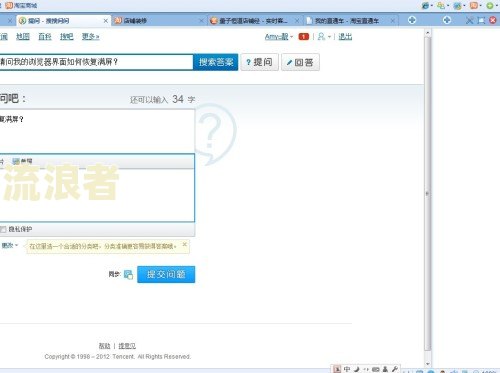Click the 帮助 help link in footer
Image resolution: width=500 pixels, height=373 pixels.
[x=104, y=346]
